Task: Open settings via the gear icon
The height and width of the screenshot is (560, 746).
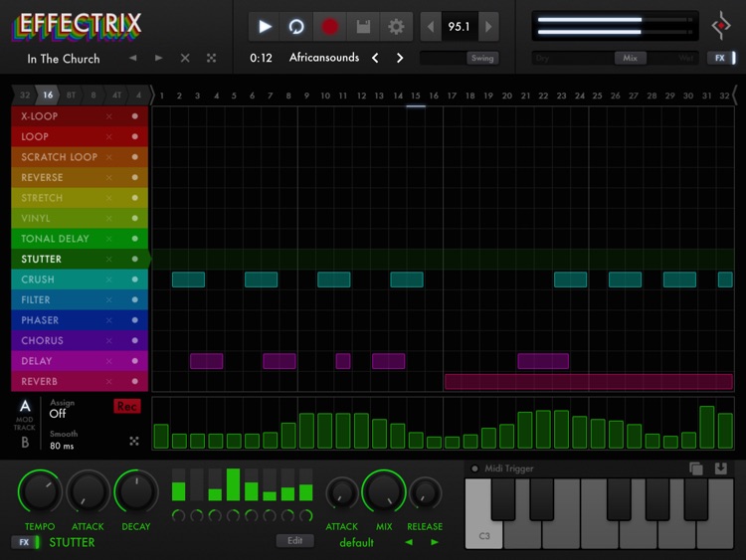Action: tap(396, 27)
